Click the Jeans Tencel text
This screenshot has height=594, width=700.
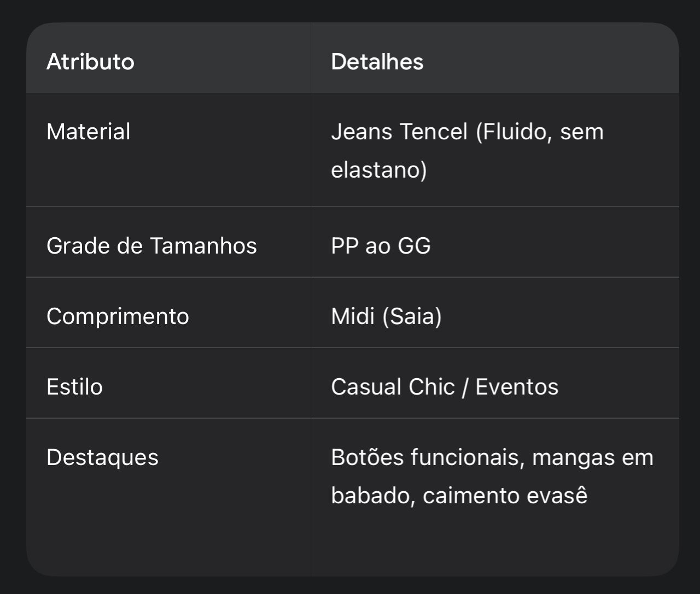tap(399, 132)
